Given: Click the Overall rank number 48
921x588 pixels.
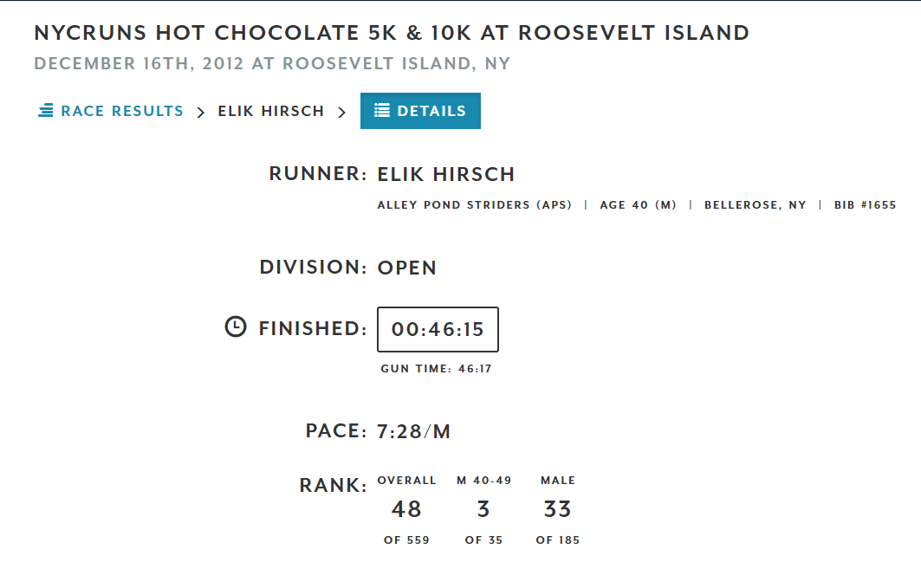Looking at the screenshot, I should tap(406, 509).
